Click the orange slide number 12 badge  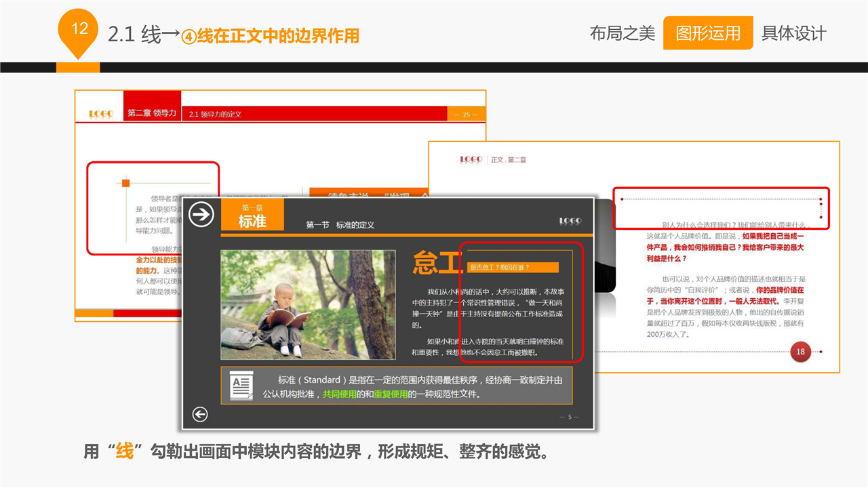coord(80,29)
